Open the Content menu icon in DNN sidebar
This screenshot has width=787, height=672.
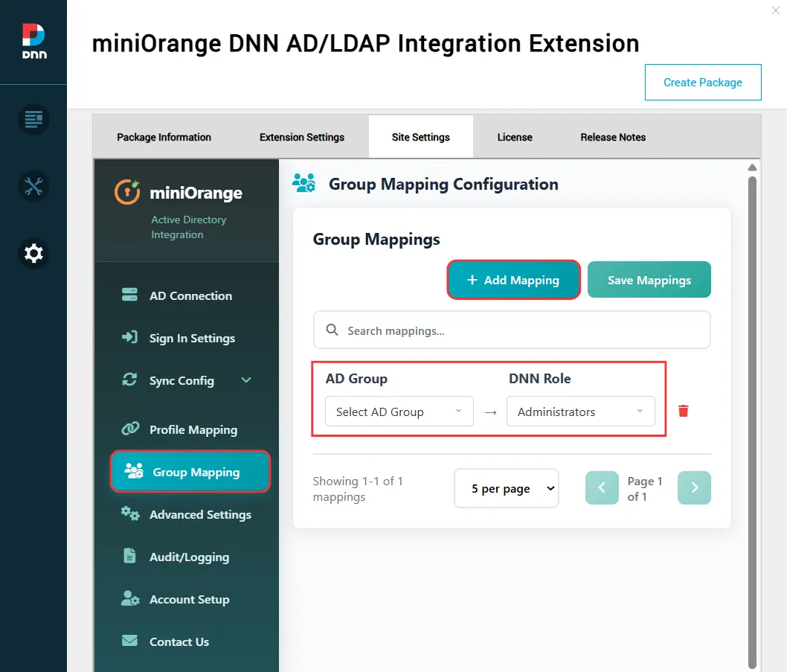(x=33, y=120)
